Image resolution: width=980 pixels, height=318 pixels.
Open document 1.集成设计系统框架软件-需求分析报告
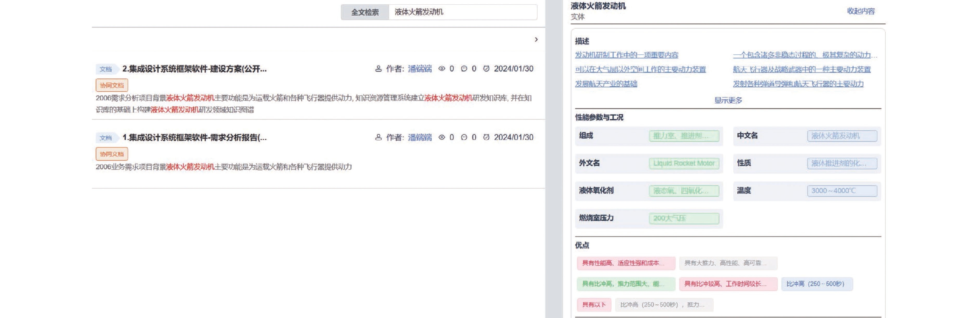(x=194, y=137)
